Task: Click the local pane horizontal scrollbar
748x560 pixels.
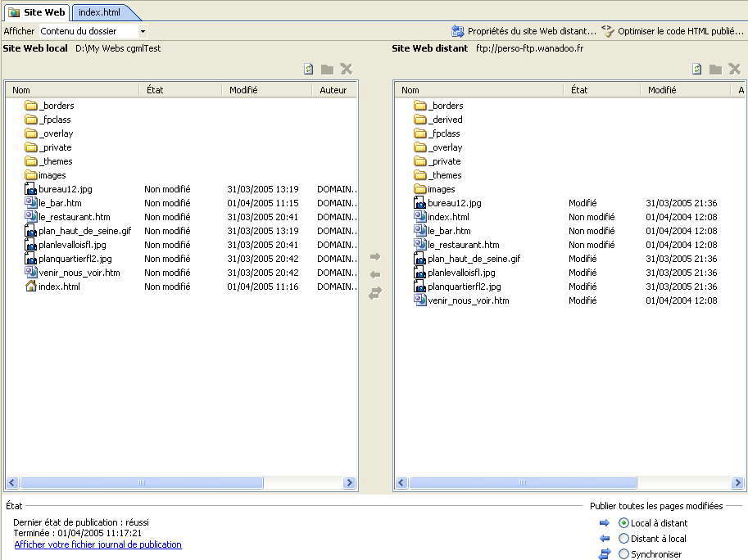Action: coord(181,483)
